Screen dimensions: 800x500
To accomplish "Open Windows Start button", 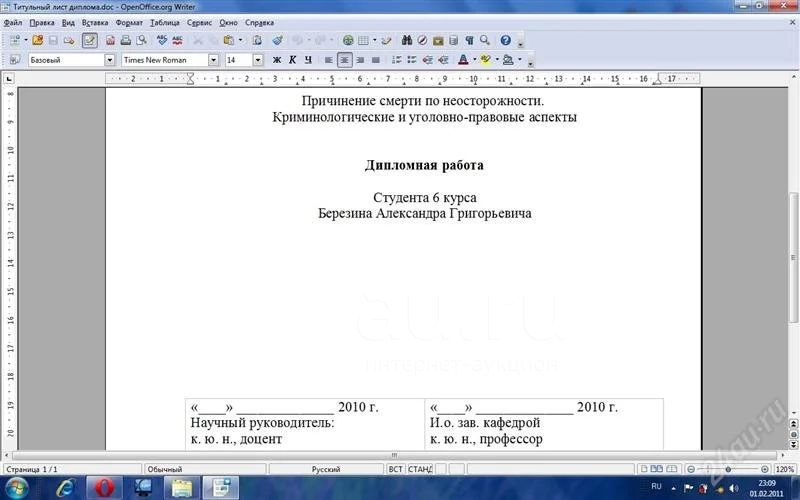I will click(x=17, y=488).
